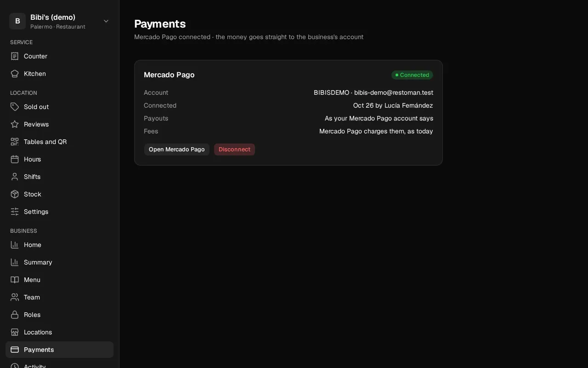The height and width of the screenshot is (368, 588).
Task: Click the B business avatar
Action: (17, 21)
